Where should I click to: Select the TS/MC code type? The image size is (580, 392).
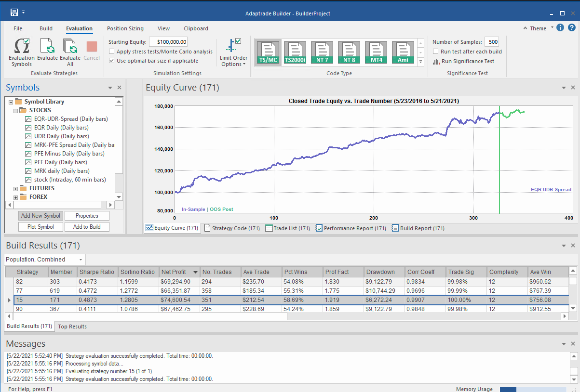click(268, 52)
